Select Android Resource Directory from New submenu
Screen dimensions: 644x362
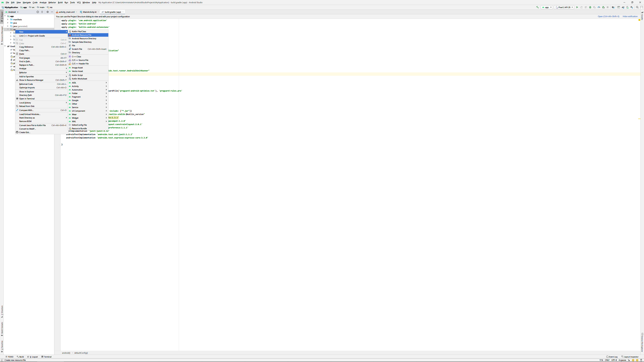coord(84,39)
